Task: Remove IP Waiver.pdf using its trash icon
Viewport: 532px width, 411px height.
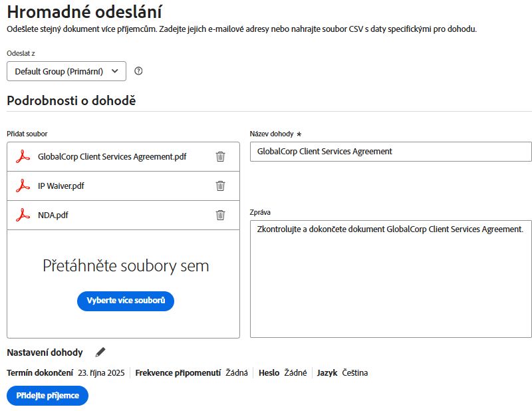Action: point(220,186)
